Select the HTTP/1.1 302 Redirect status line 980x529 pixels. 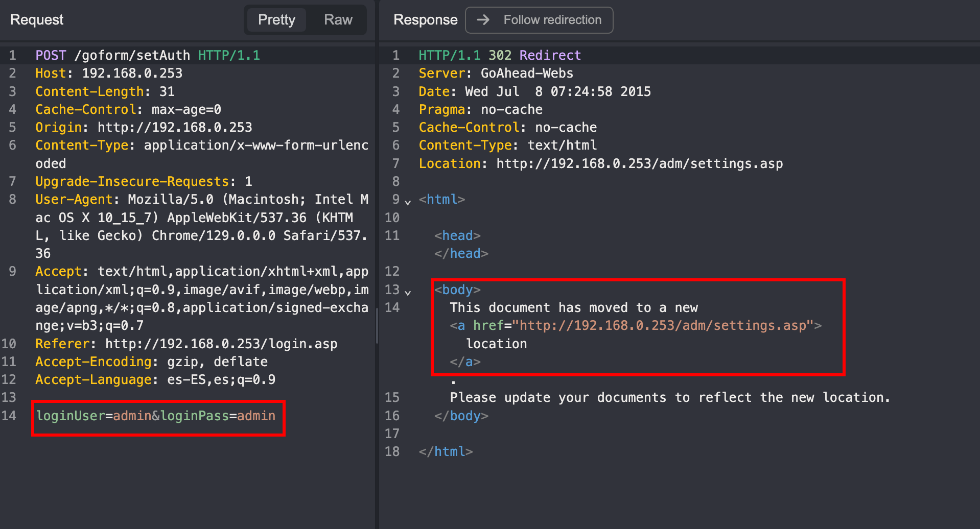pos(498,55)
